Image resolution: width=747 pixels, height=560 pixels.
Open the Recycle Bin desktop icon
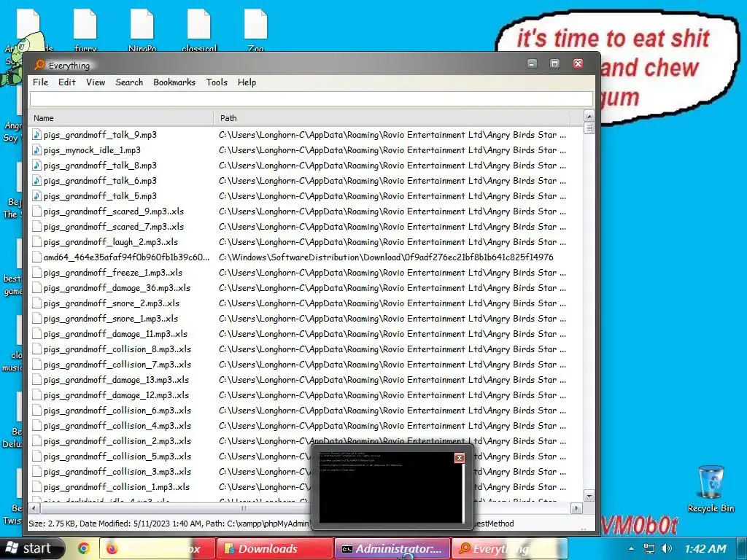click(711, 488)
